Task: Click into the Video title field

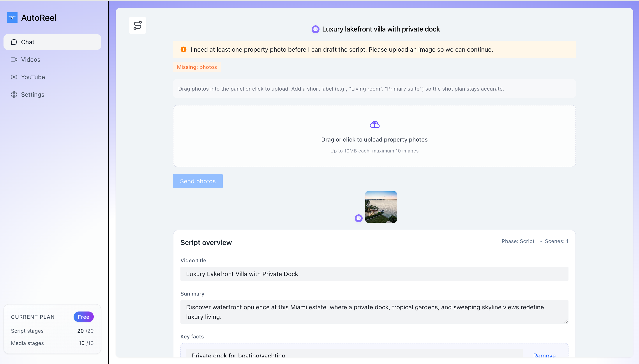Action: pos(374,274)
